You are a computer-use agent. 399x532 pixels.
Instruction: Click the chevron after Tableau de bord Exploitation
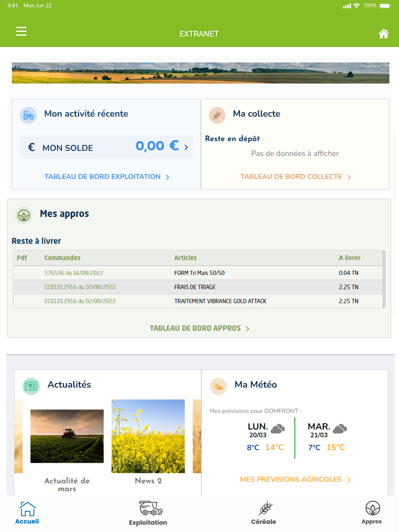[x=168, y=177]
